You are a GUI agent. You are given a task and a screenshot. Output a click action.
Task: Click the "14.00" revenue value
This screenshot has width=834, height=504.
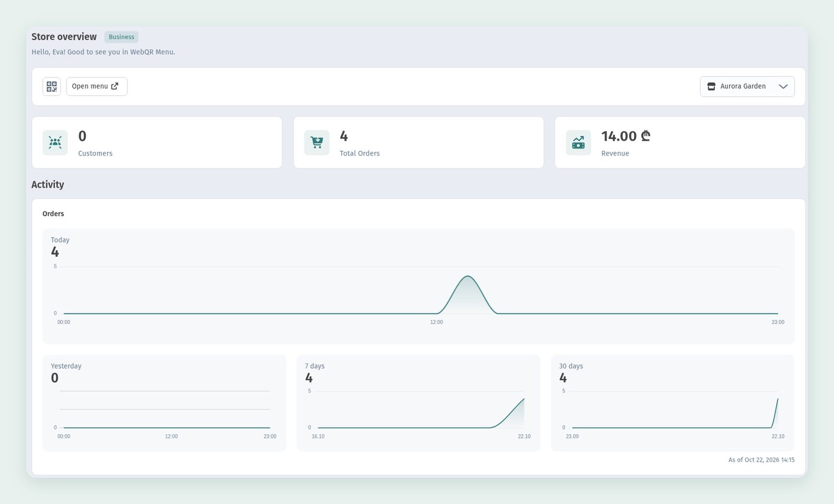619,136
